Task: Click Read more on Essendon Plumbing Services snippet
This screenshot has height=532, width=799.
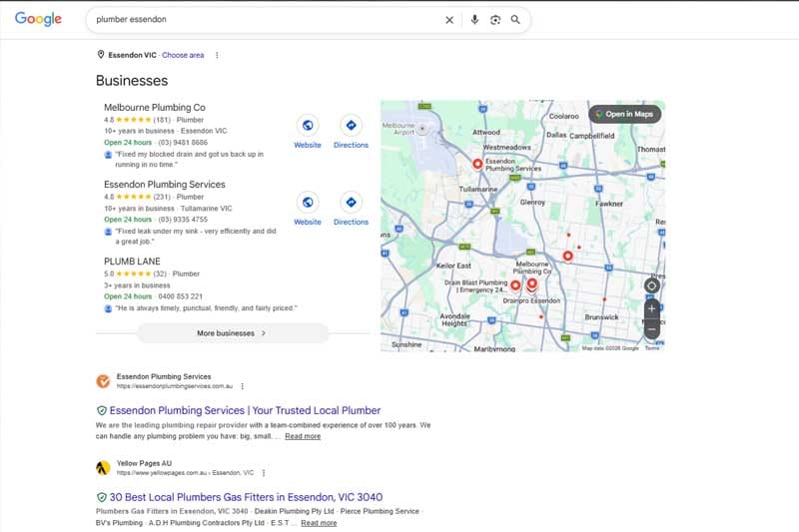Action: click(303, 436)
